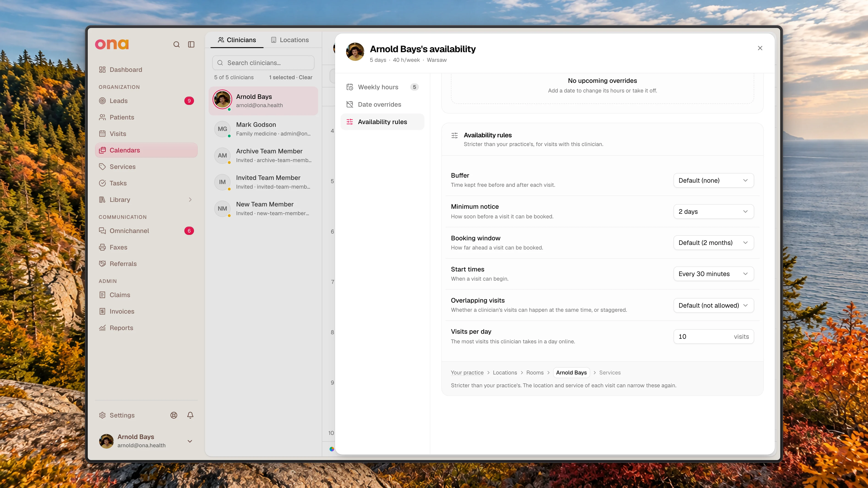Open the Minimum notice dropdown
The image size is (868, 488).
713,211
